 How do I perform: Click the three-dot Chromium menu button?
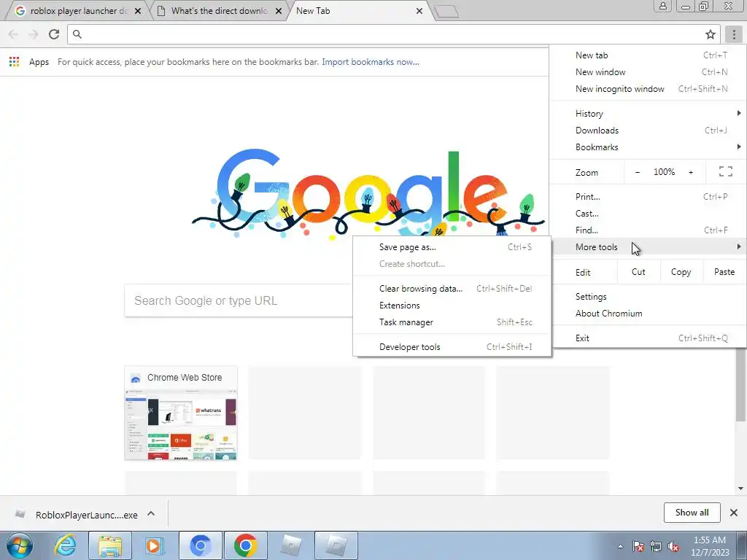click(734, 34)
